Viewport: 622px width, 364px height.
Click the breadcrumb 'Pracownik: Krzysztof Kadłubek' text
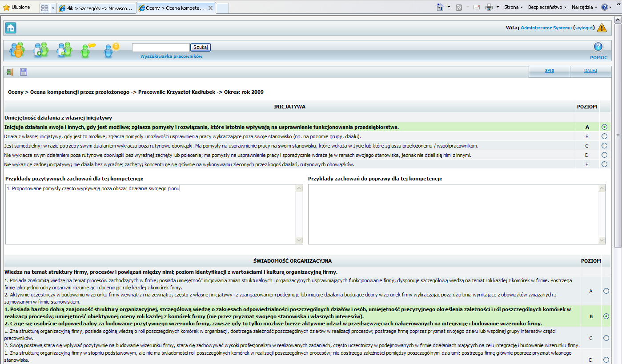pos(177,92)
